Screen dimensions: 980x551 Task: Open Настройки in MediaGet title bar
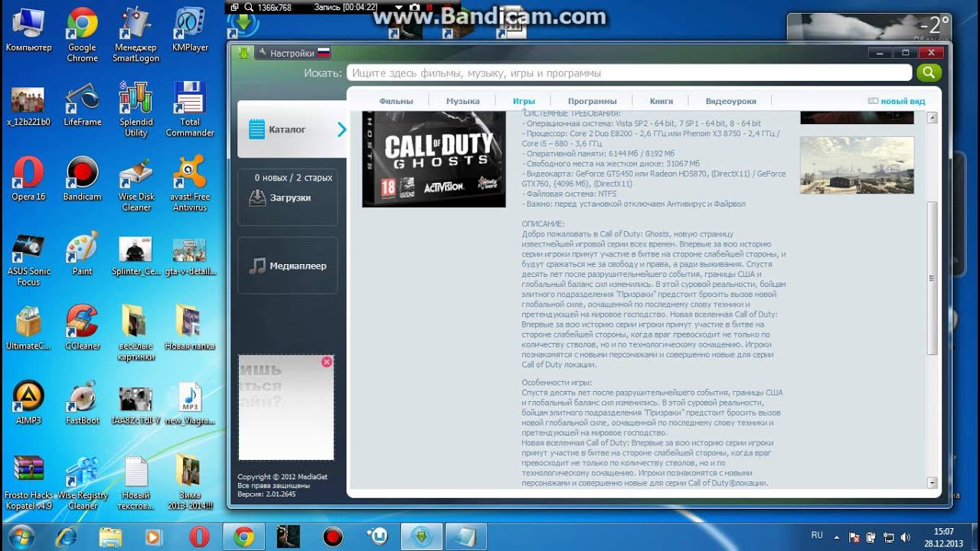point(286,53)
